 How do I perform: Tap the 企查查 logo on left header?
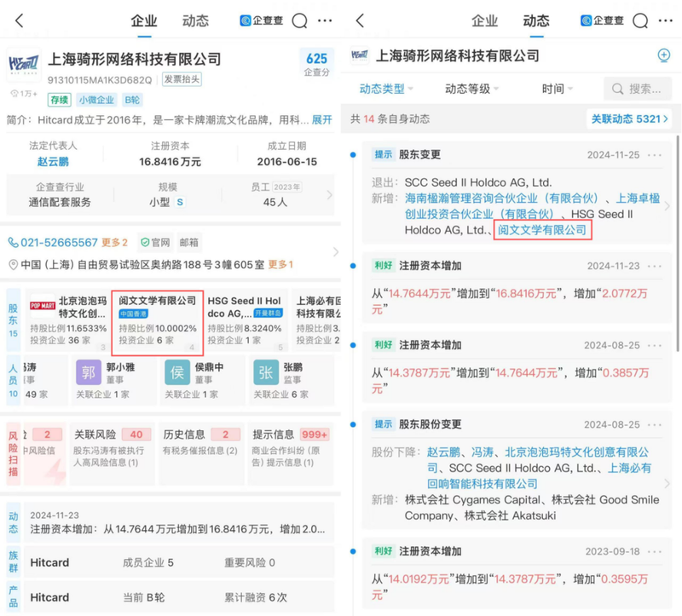tap(262, 20)
